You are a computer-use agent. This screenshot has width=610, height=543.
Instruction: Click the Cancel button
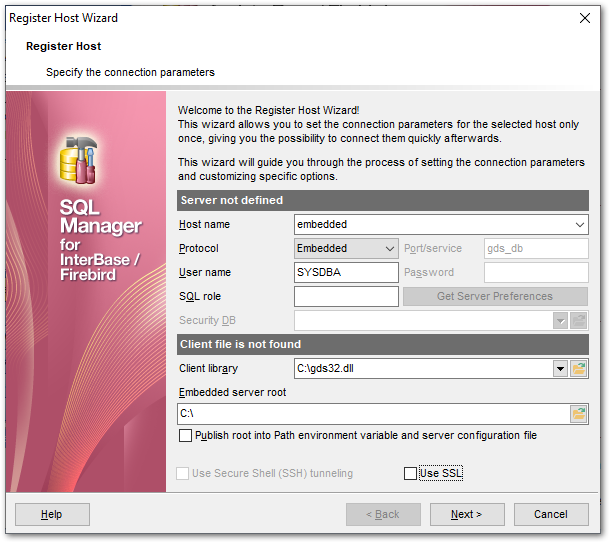click(x=550, y=514)
